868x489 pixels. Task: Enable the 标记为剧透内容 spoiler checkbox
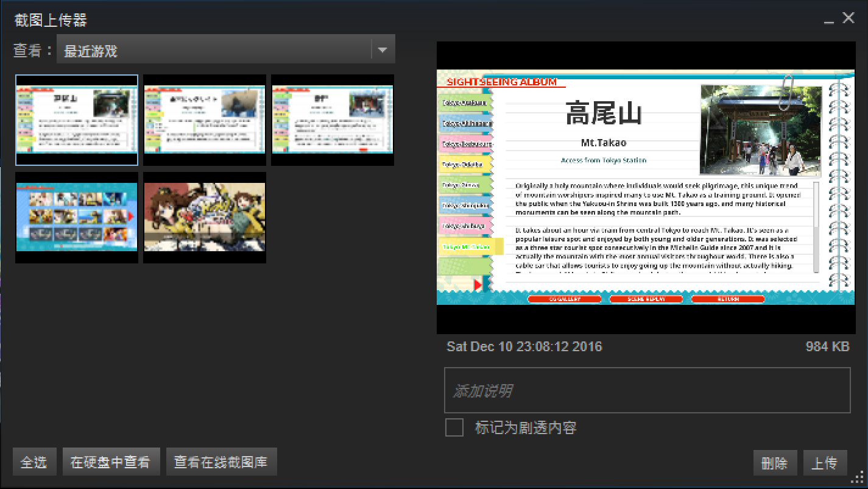(x=454, y=428)
